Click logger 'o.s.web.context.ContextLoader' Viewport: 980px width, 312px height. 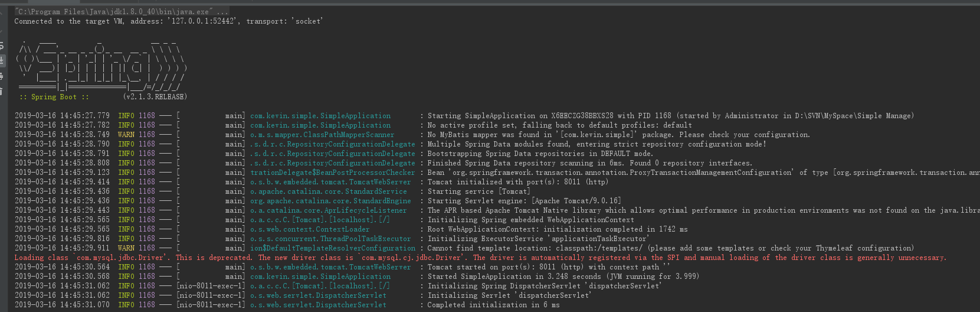[x=310, y=229]
